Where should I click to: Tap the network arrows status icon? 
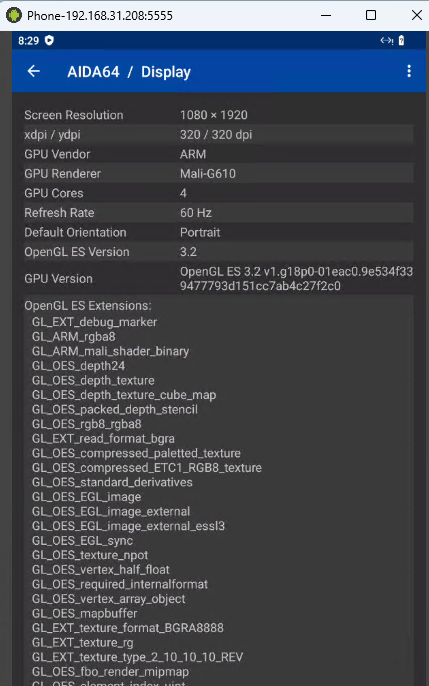(387, 41)
